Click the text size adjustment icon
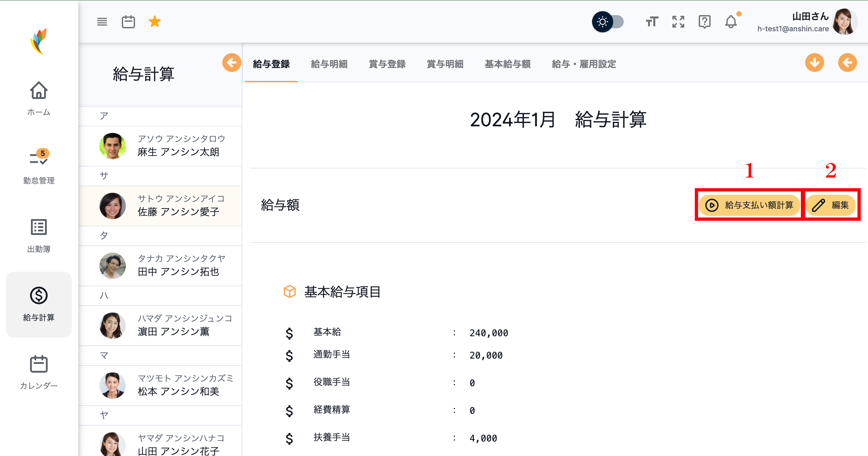868x456 pixels. 652,22
